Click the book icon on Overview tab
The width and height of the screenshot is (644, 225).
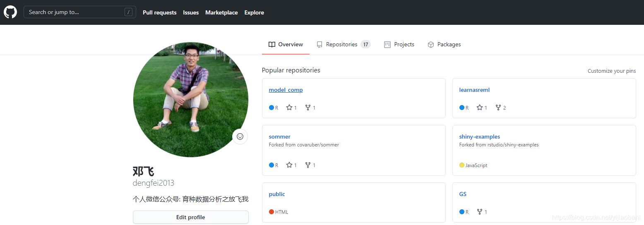[272, 45]
